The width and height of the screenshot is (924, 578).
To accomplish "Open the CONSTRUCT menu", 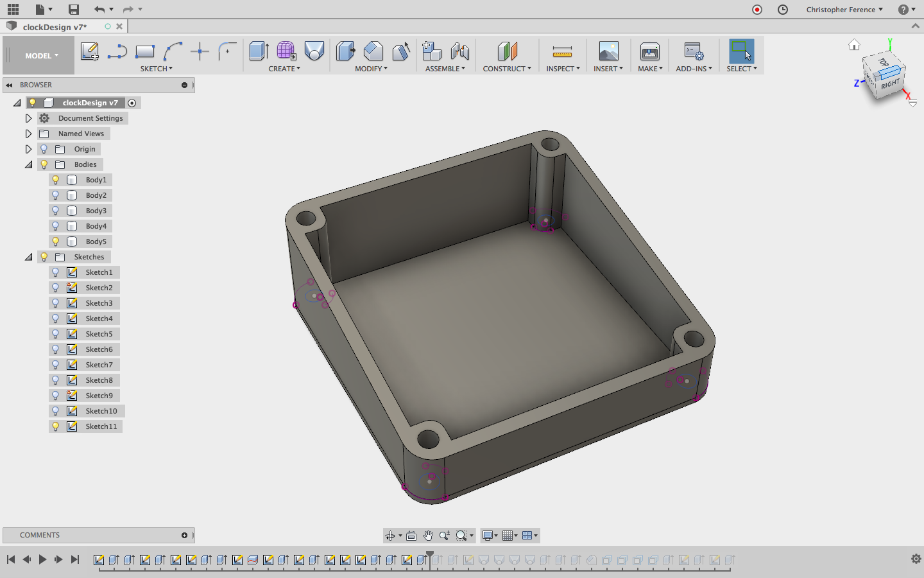I will [x=507, y=69].
